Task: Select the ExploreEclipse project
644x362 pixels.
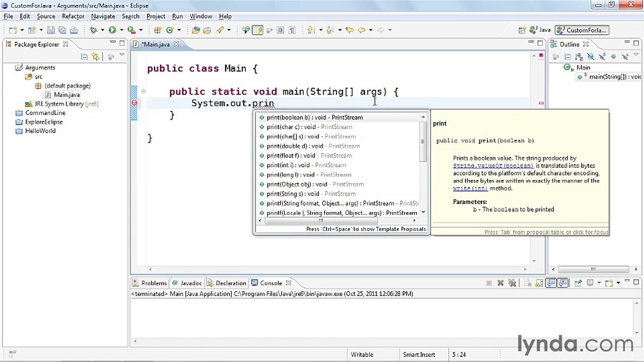Action: tap(44, 122)
